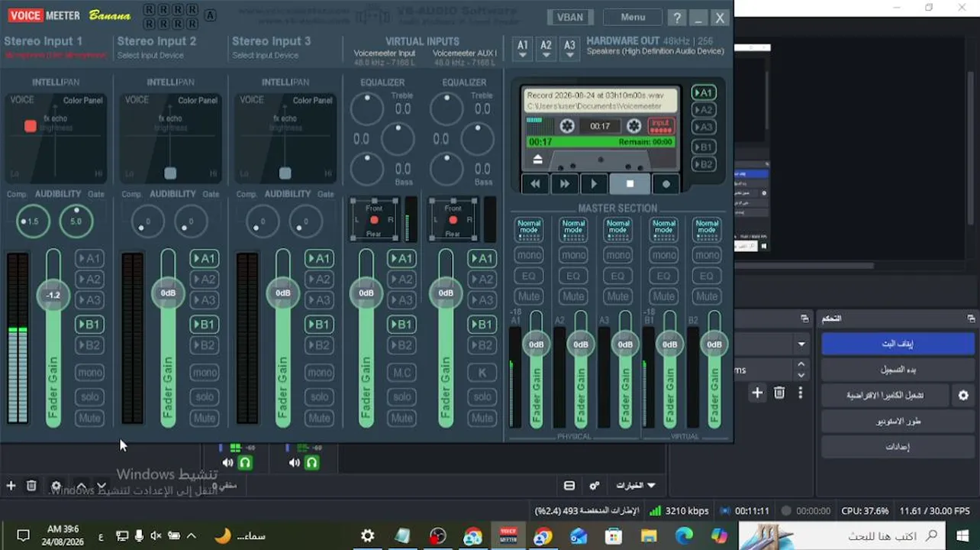Screen dimensions: 980x550
Task: Click the Stereo Input 1 Gate knob
Action: pos(76,222)
